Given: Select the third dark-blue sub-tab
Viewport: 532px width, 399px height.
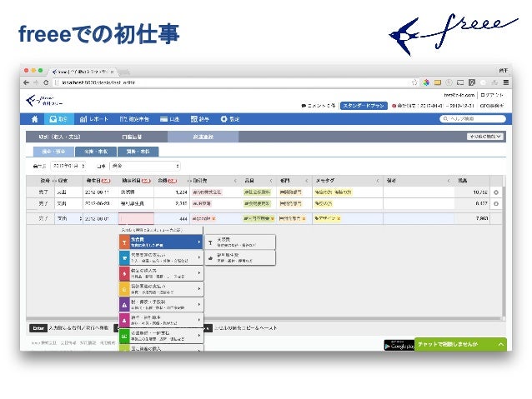Looking at the screenshot, I should click(138, 152).
